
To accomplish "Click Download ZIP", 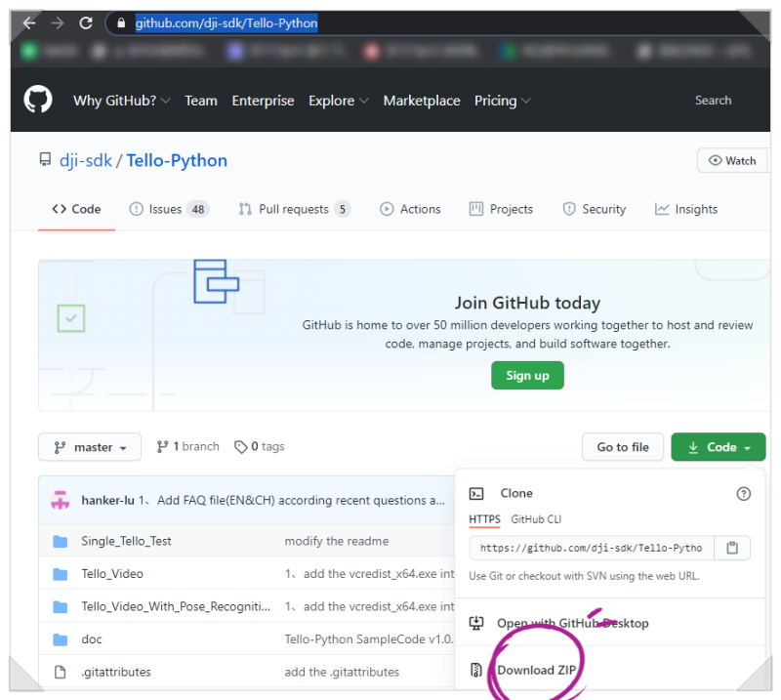I will [536, 670].
